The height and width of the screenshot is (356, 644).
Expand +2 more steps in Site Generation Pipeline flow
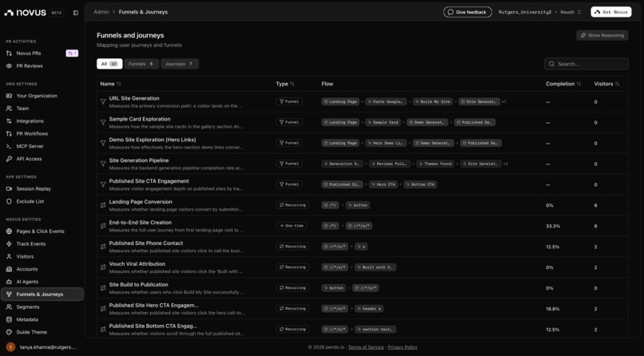(x=506, y=164)
